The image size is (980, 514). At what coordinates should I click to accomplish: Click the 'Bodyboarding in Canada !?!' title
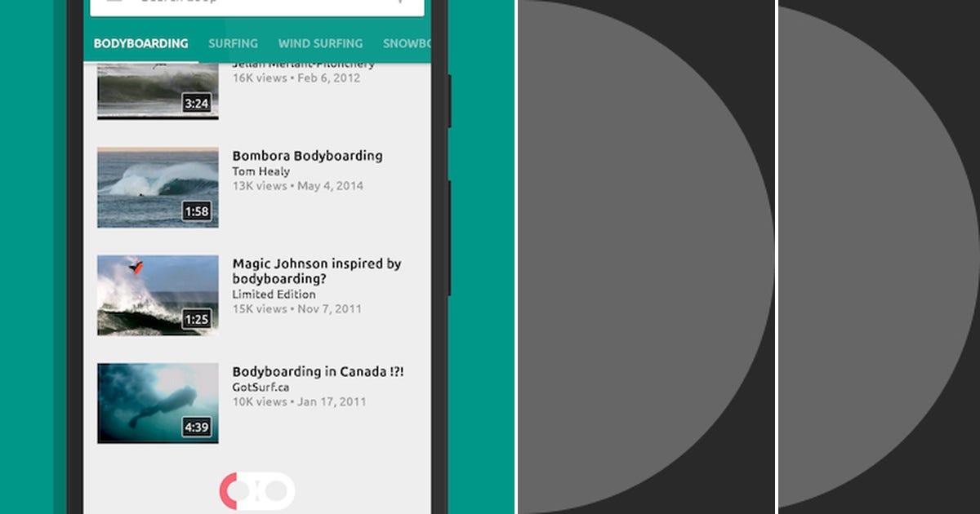pos(318,372)
